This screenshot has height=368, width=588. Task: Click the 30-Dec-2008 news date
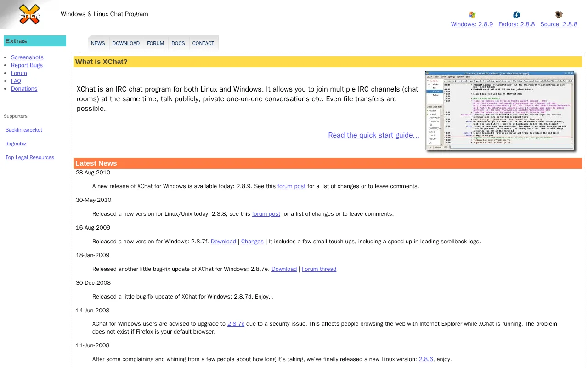point(93,283)
